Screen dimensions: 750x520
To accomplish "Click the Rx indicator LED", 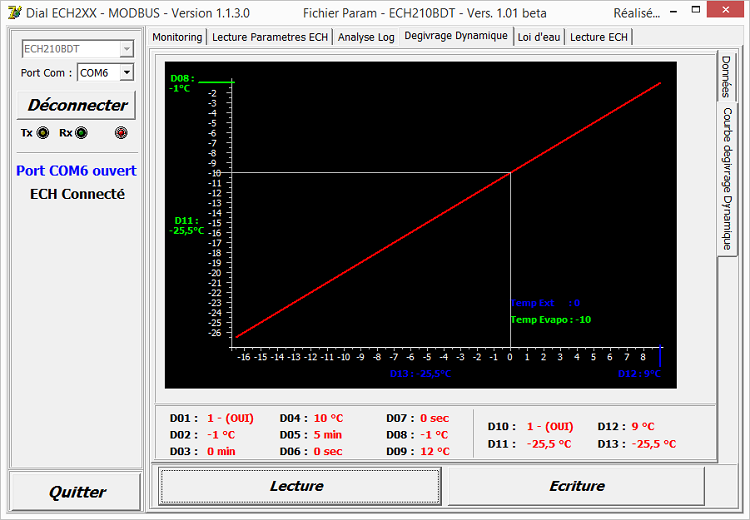I will click(80, 133).
